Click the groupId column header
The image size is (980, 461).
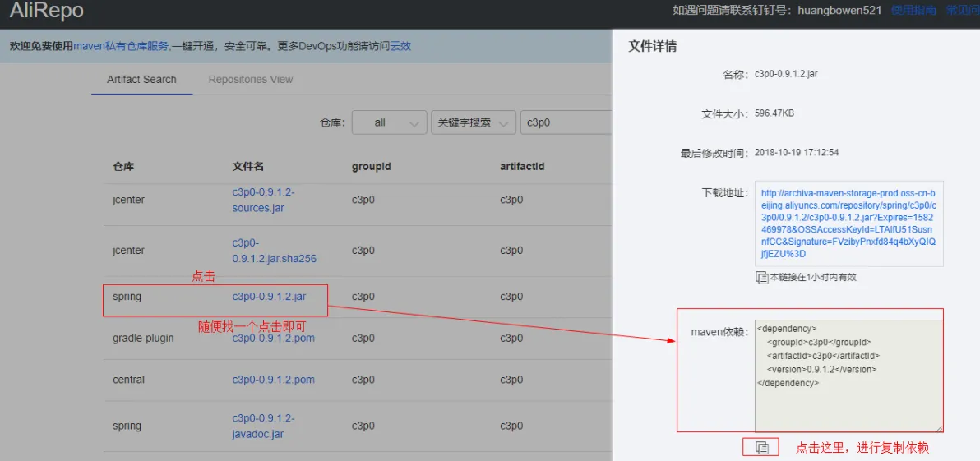(372, 167)
